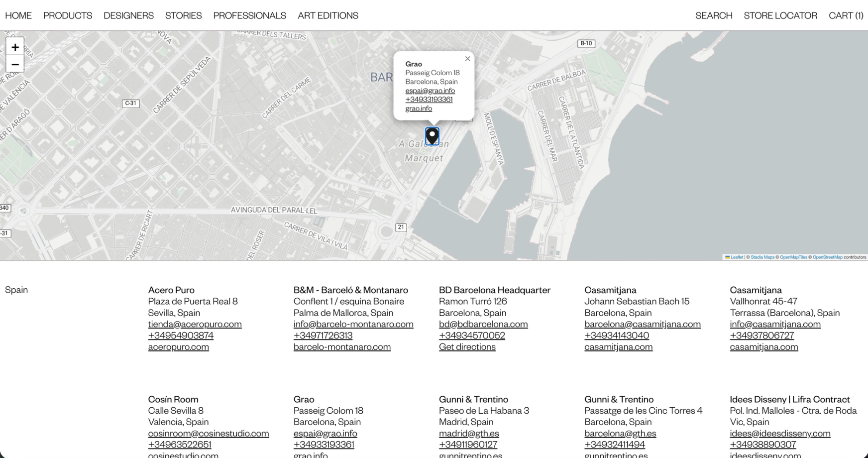
Task: Visit casamitjana.com under Vallhonrat 45-47
Action: tap(764, 347)
